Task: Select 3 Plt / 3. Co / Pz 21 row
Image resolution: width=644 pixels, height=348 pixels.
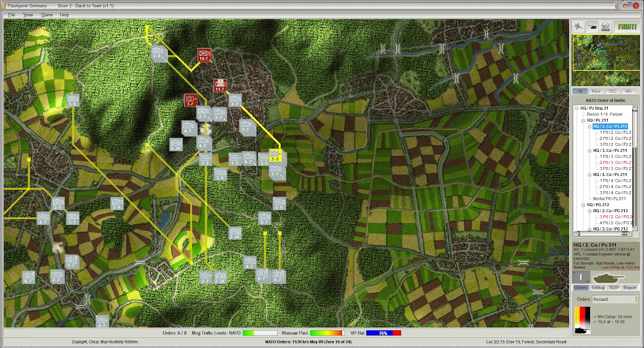Action: 616,168
